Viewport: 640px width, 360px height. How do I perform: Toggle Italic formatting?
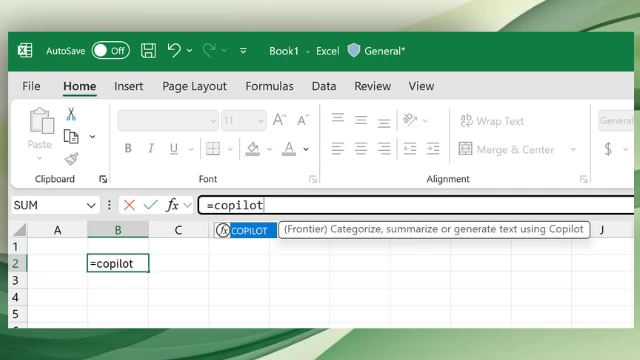(151, 148)
